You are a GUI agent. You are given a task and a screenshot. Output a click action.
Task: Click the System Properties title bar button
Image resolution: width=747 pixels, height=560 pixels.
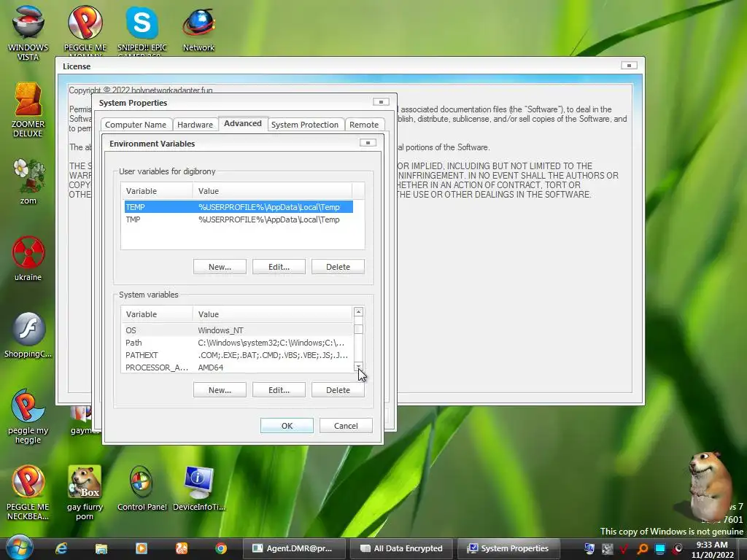coord(381,101)
